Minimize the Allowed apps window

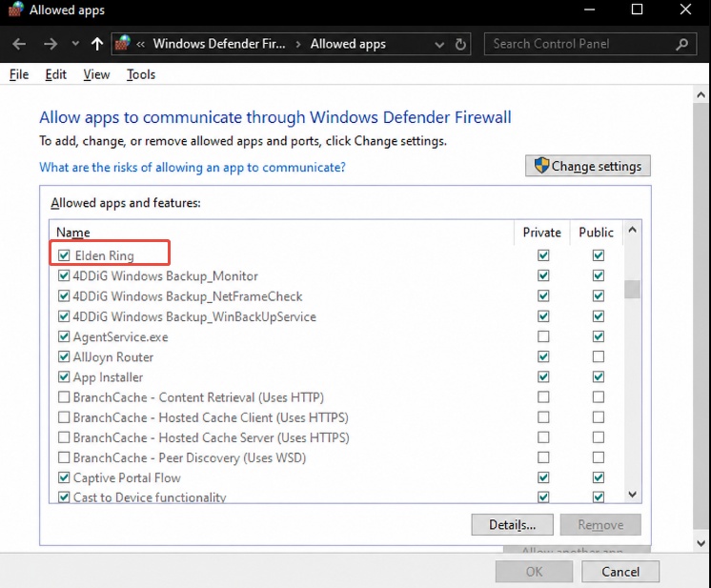click(x=589, y=10)
